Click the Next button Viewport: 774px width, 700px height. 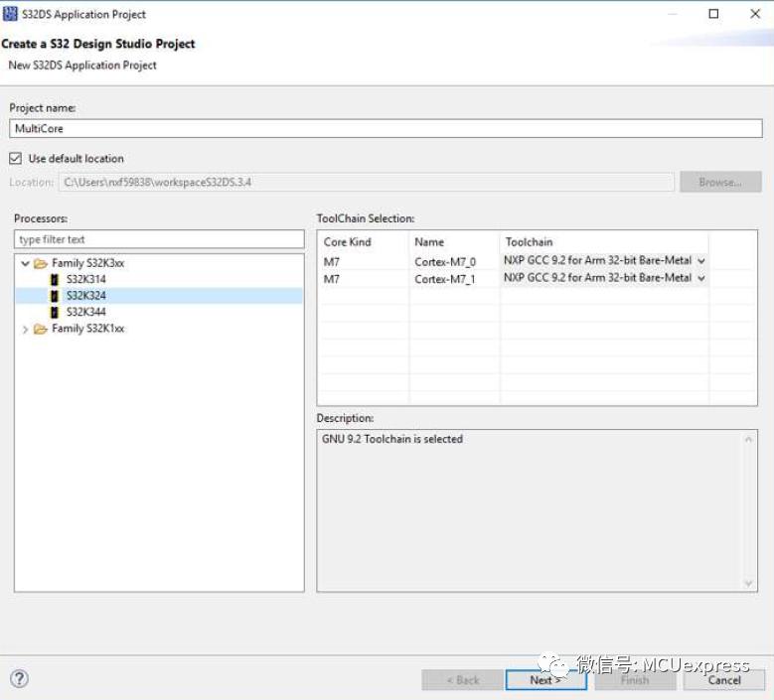(x=545, y=680)
